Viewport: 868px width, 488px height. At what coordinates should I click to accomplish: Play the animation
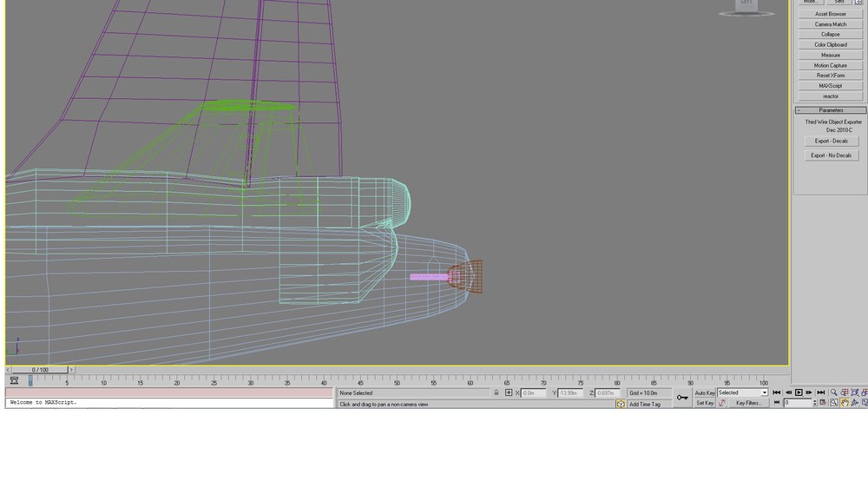point(799,392)
